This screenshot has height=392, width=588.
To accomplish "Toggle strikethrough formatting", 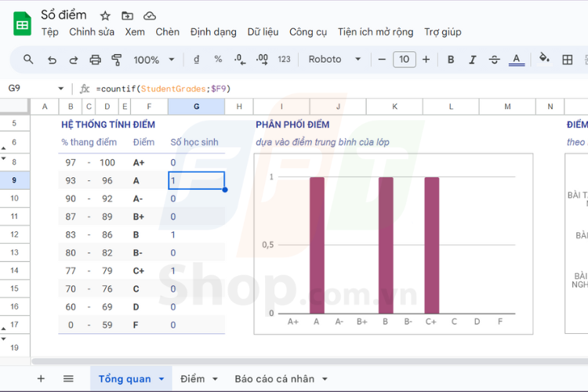I will click(x=494, y=60).
